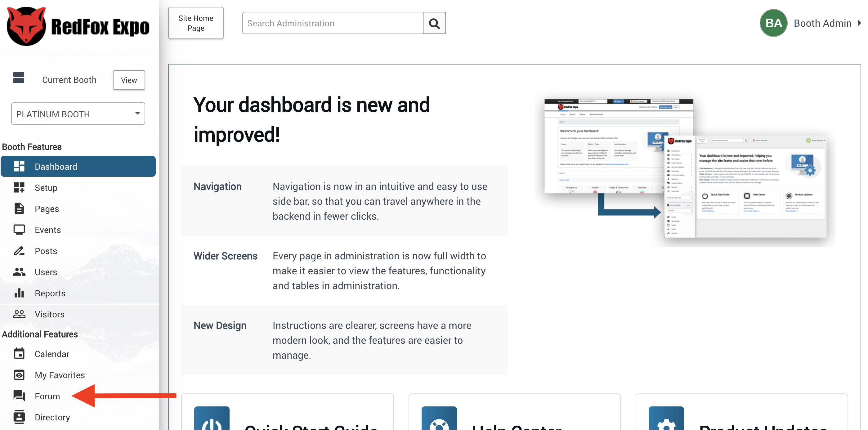Click the Setup icon in sidebar
The image size is (868, 430).
[19, 187]
